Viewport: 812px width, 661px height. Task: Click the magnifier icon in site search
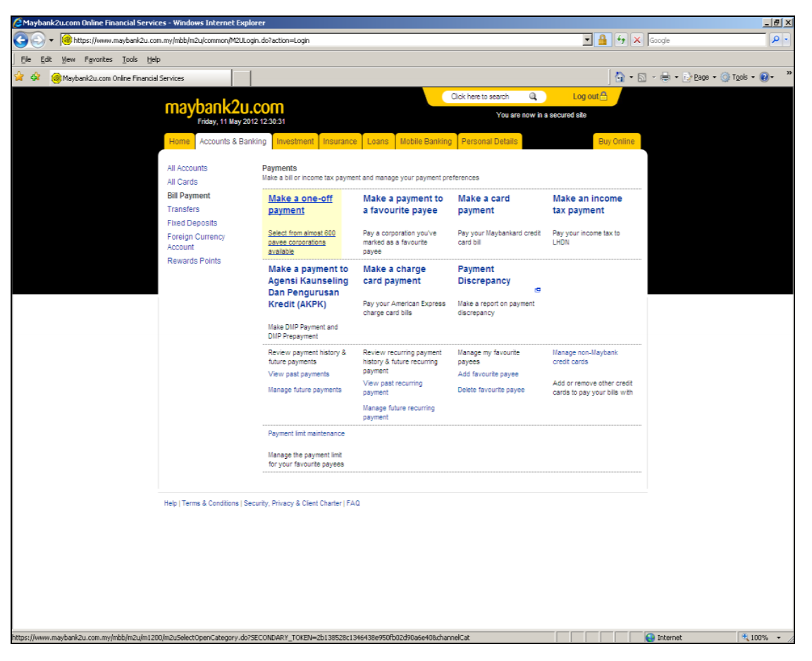pos(533,97)
